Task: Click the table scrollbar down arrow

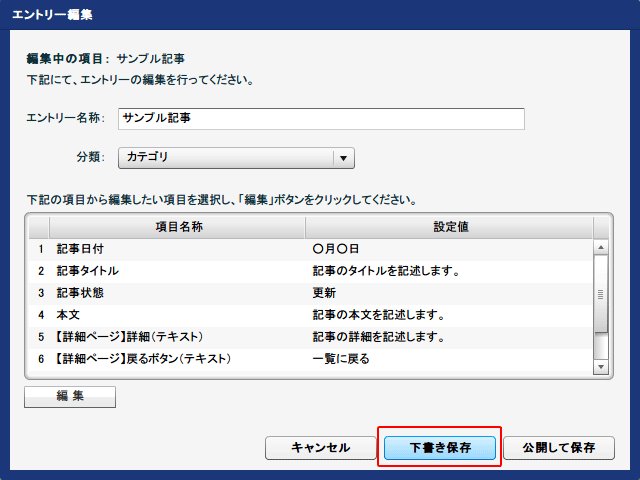Action: point(601,367)
